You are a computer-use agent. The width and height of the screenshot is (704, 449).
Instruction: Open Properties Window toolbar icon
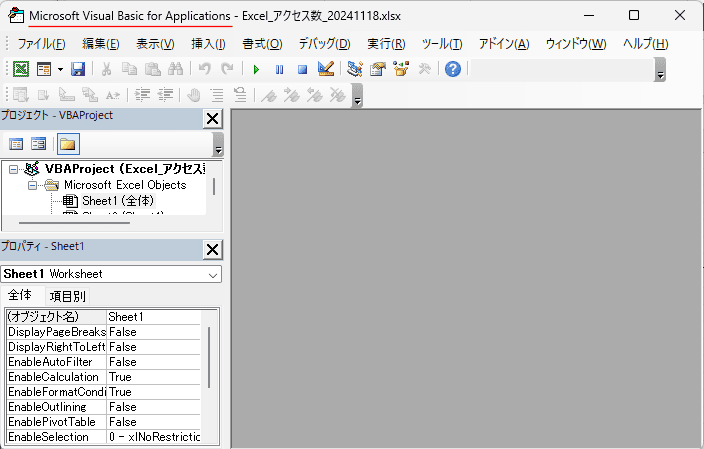[x=378, y=69]
